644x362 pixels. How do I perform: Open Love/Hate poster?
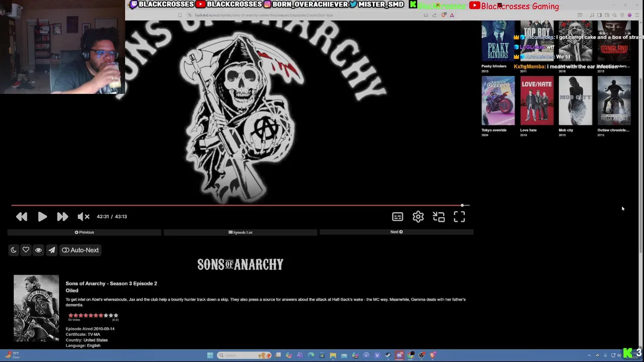(537, 101)
